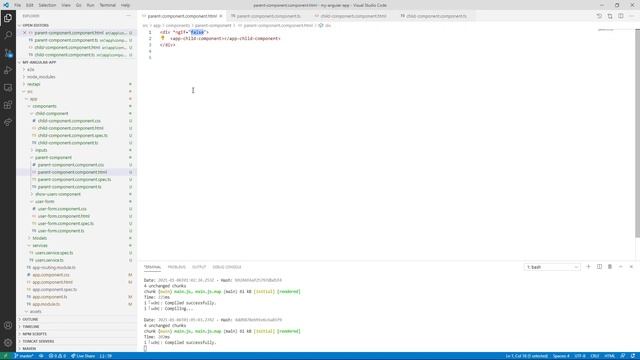Open the Selection menu
Screen dimensions: 640x360
(x=47, y=5)
